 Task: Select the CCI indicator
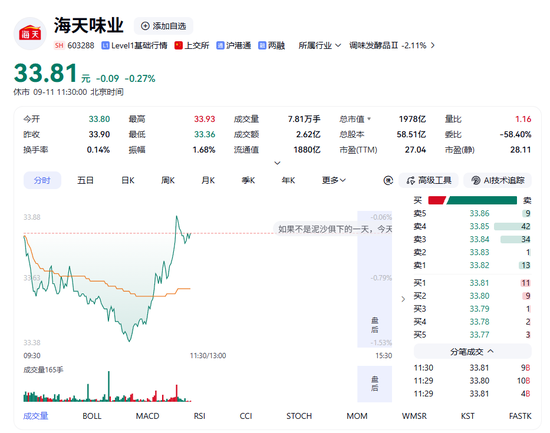click(x=246, y=416)
